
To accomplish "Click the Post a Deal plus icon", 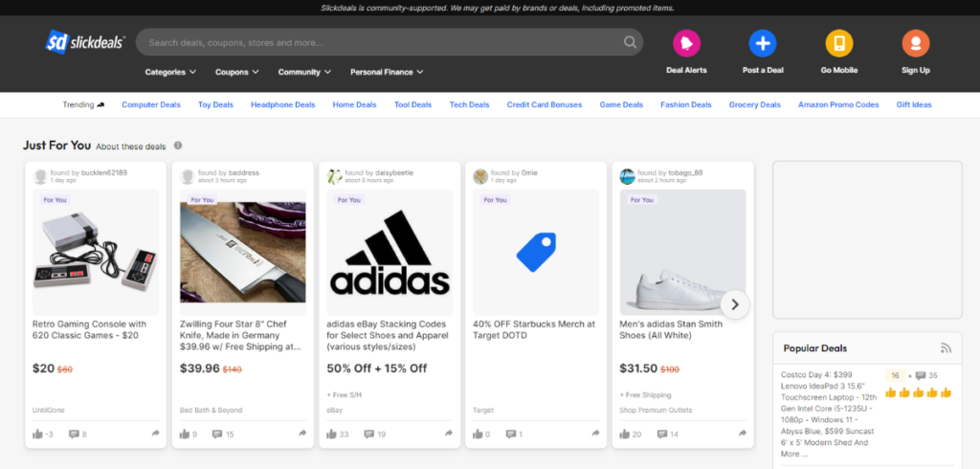I will tap(763, 43).
